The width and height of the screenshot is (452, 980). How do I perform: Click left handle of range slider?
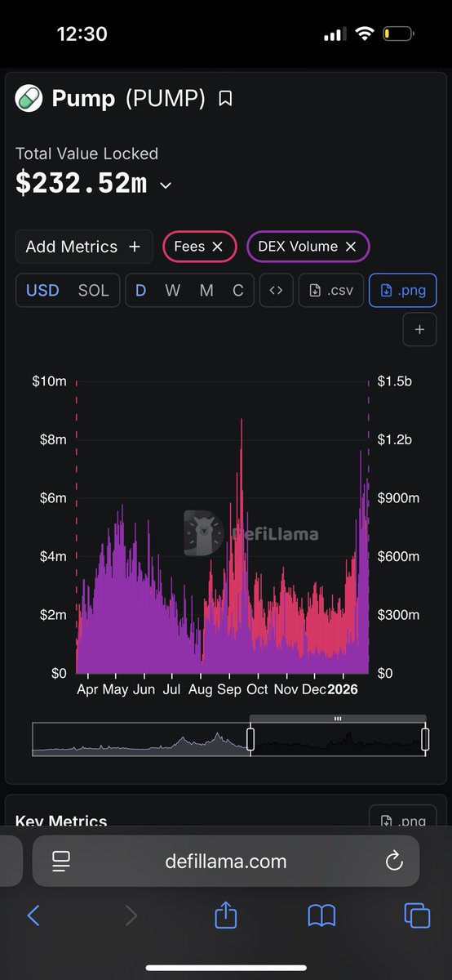[x=250, y=739]
